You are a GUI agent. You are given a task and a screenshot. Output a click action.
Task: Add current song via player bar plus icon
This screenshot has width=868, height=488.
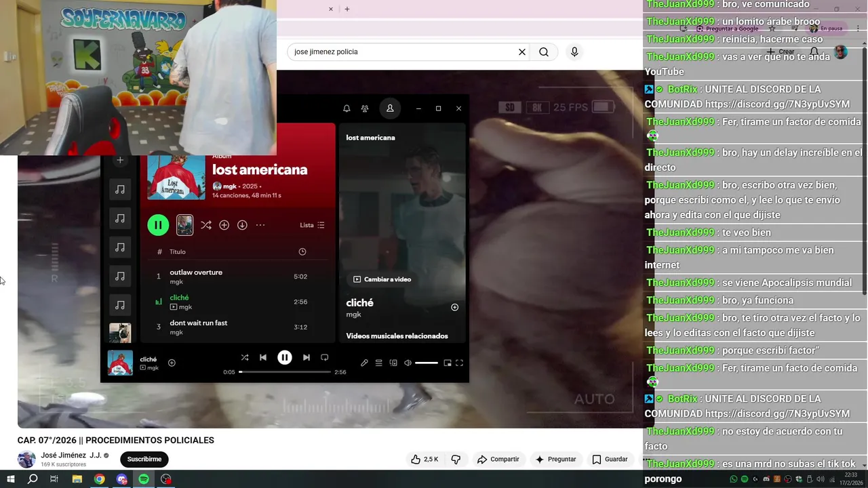(172, 363)
